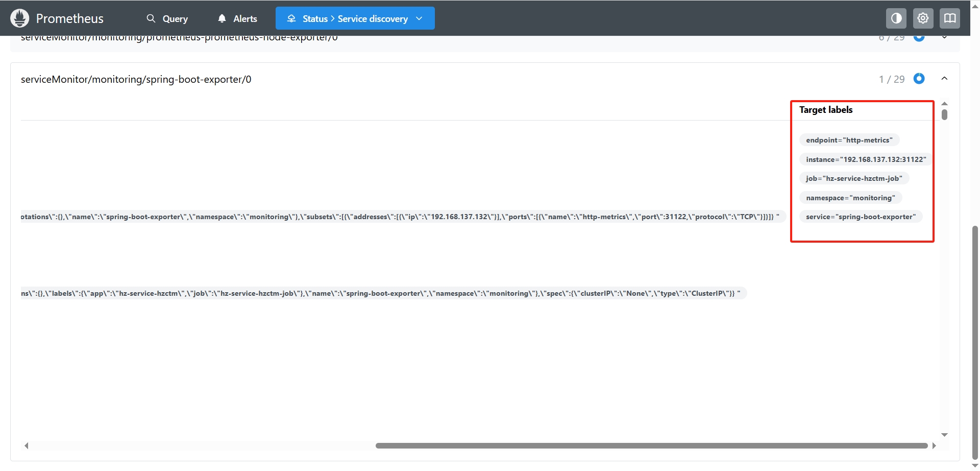This screenshot has height=471, width=980.
Task: Click the endpoint="http-metrics" label badge
Action: coord(849,140)
